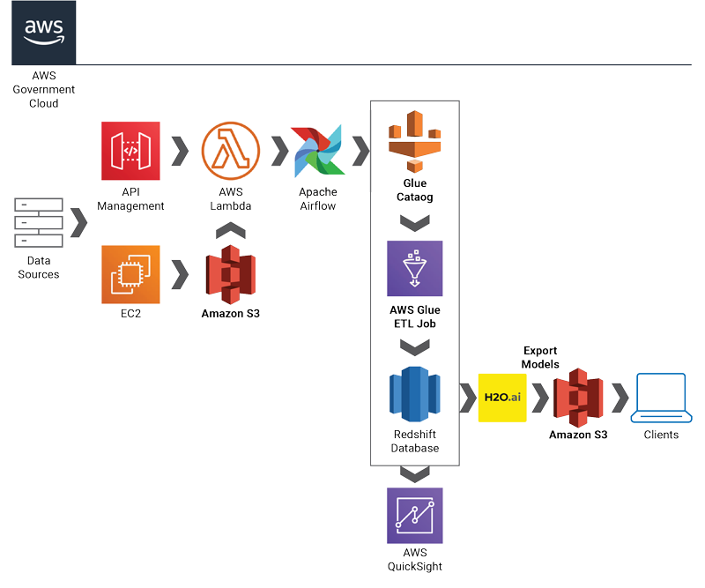
Task: Select the API Management icon
Action: coord(130,151)
